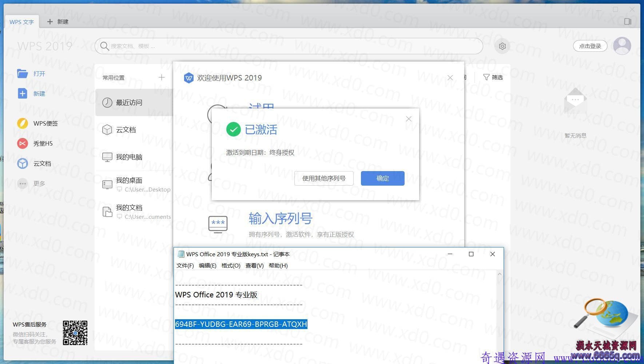Image resolution: width=644 pixels, height=364 pixels.
Task: Open 帮助(H) menu in Notepad
Action: point(278,266)
